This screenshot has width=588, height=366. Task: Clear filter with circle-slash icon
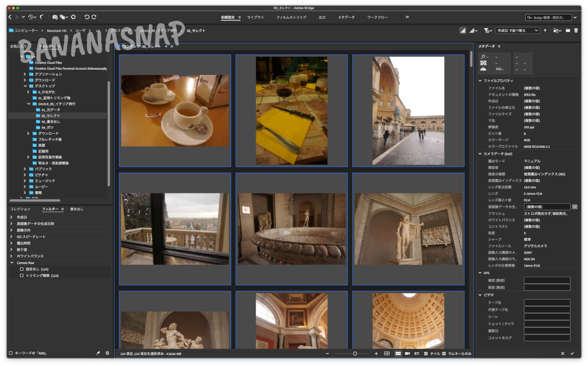point(107,353)
